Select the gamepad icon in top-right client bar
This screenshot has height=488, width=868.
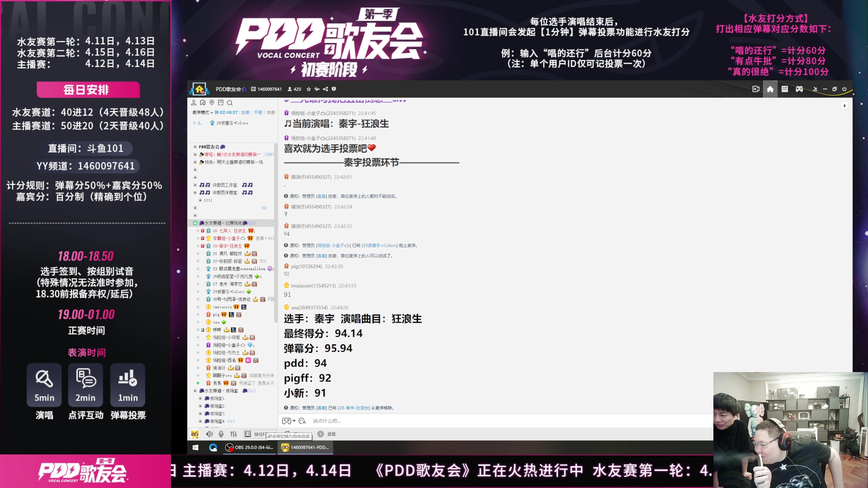tap(799, 89)
